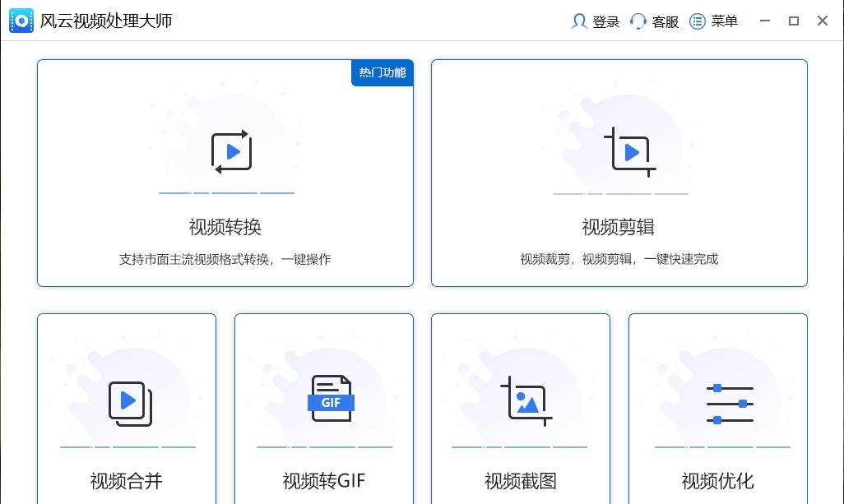
Task: Click the GIF document icon in 视频转GIF card
Action: [x=329, y=401]
